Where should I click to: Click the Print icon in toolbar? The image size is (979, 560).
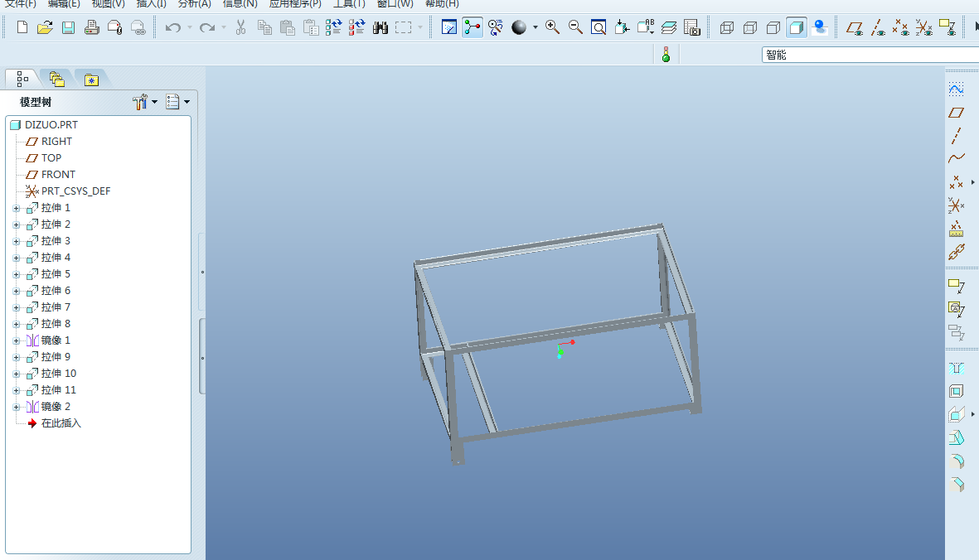(91, 27)
